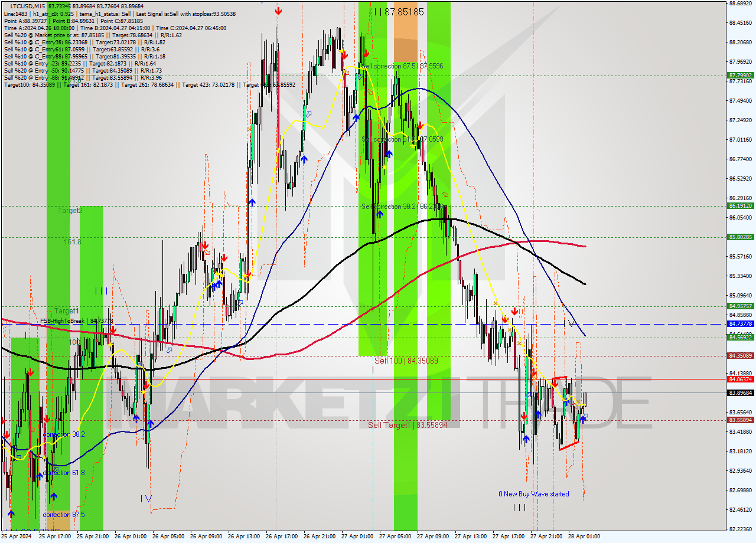This screenshot has height=543, width=756.
Task: Select the line starting 'Line:1483 | h1_atr_c0'
Action: tap(119, 14)
